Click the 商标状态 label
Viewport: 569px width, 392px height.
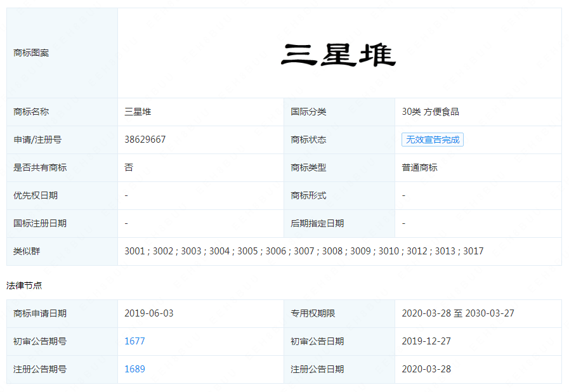tap(308, 140)
